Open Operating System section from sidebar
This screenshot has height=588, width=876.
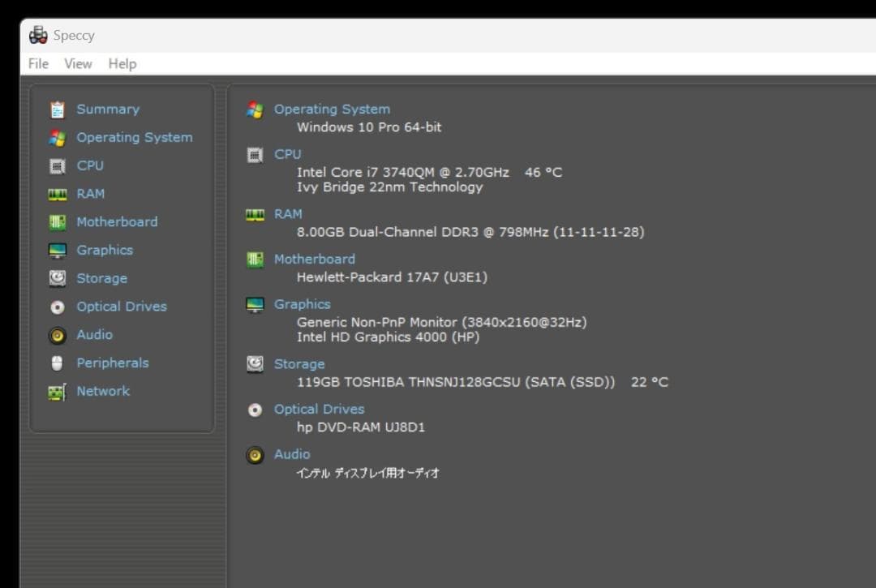pyautogui.click(x=135, y=137)
